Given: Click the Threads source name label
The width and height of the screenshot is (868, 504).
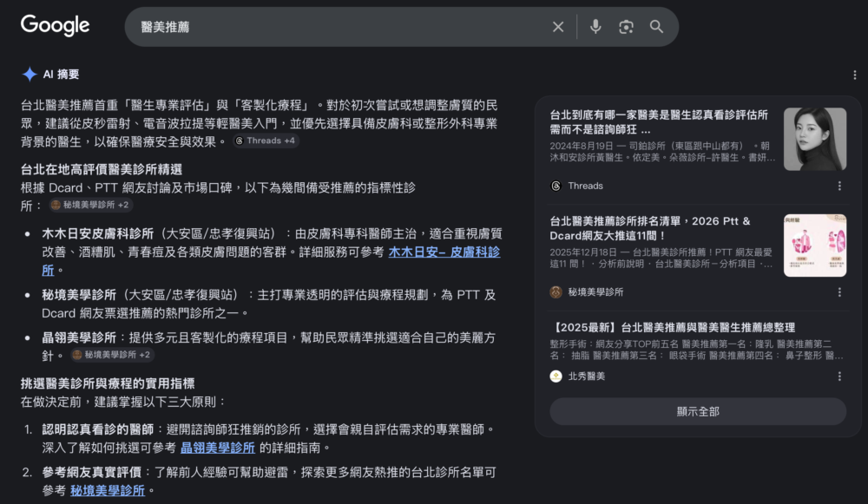Looking at the screenshot, I should coord(585,186).
